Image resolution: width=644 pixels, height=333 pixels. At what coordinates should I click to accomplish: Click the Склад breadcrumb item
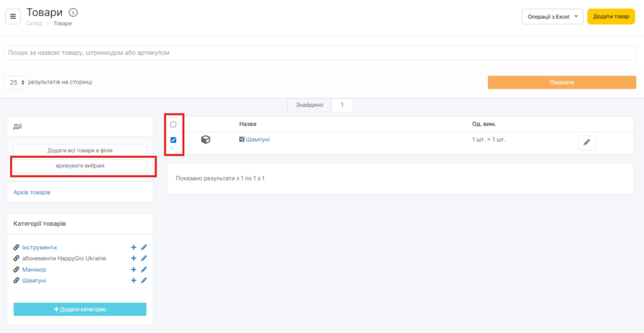tap(34, 24)
